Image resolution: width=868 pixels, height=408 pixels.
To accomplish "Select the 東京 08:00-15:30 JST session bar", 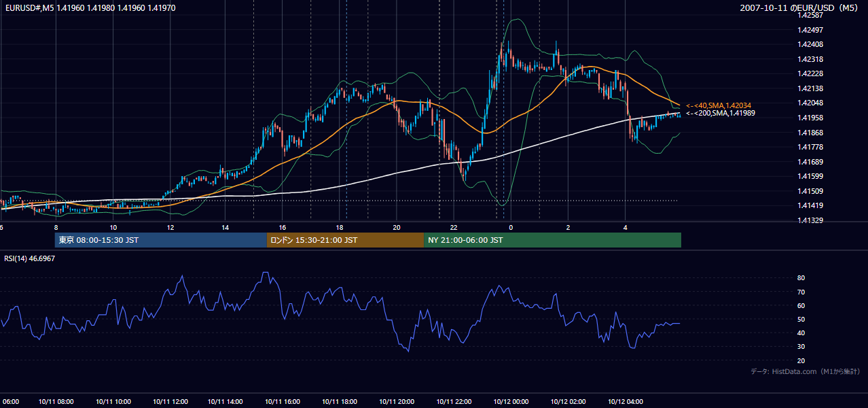I will point(161,240).
